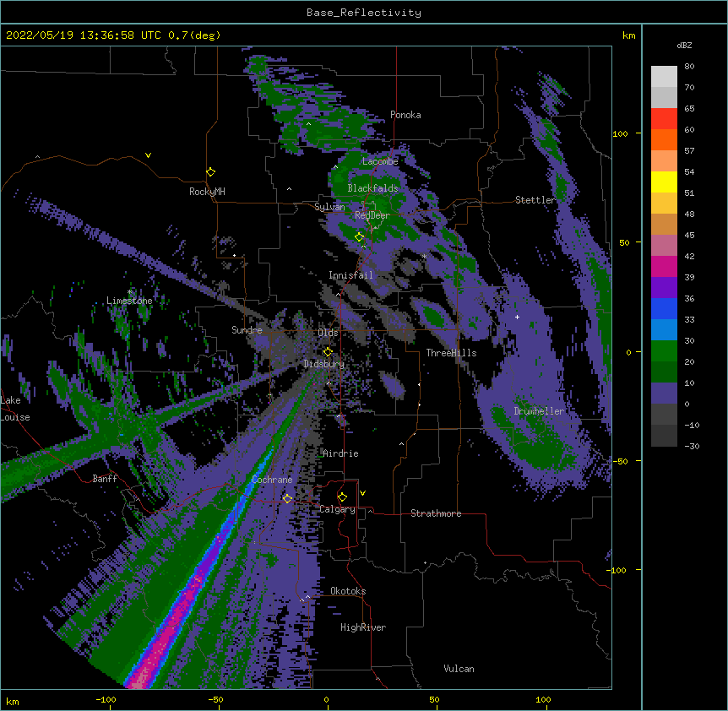Click the -30 value at legend bottom
Image resolution: width=728 pixels, height=711 pixels.
click(692, 446)
